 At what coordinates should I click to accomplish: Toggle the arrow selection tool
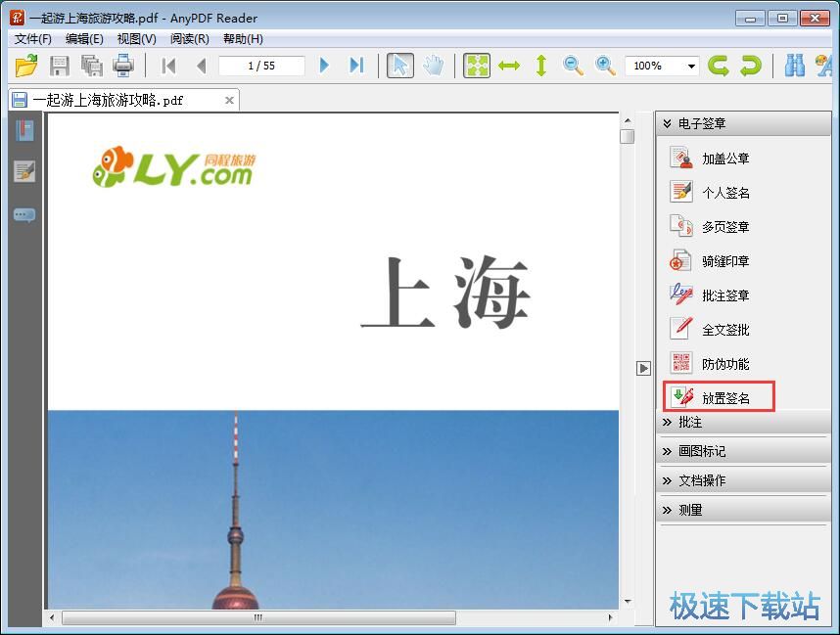pos(400,66)
